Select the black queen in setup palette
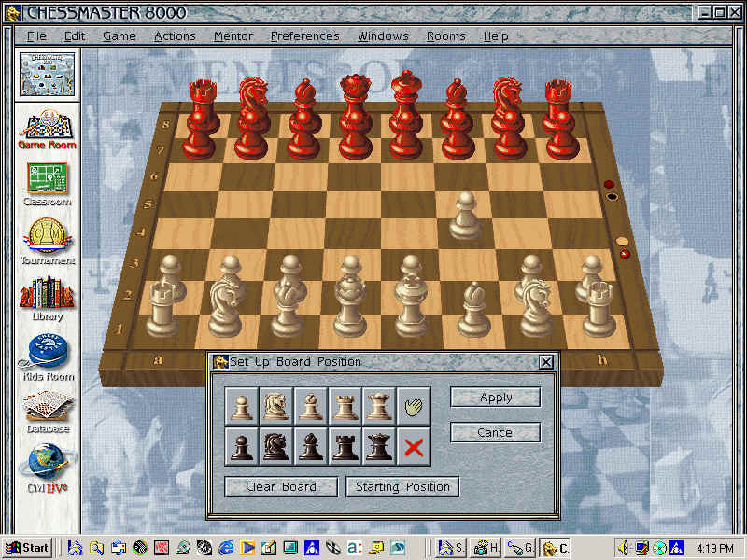This screenshot has height=560, width=747. [379, 447]
